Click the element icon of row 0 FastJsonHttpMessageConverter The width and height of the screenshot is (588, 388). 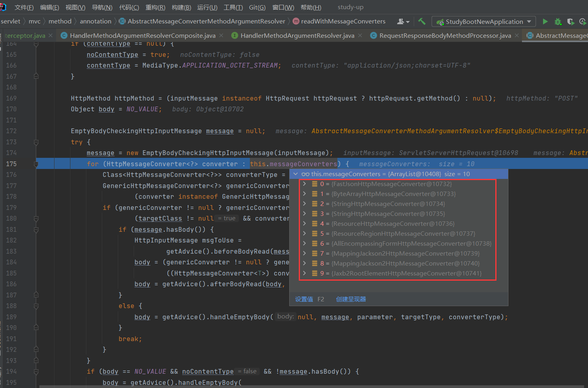pos(315,184)
